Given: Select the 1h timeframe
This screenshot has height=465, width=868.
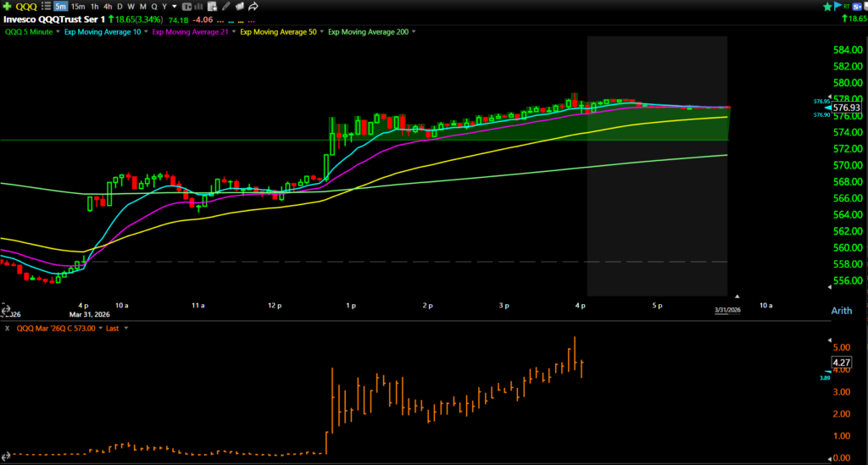Looking at the screenshot, I should pos(95,7).
